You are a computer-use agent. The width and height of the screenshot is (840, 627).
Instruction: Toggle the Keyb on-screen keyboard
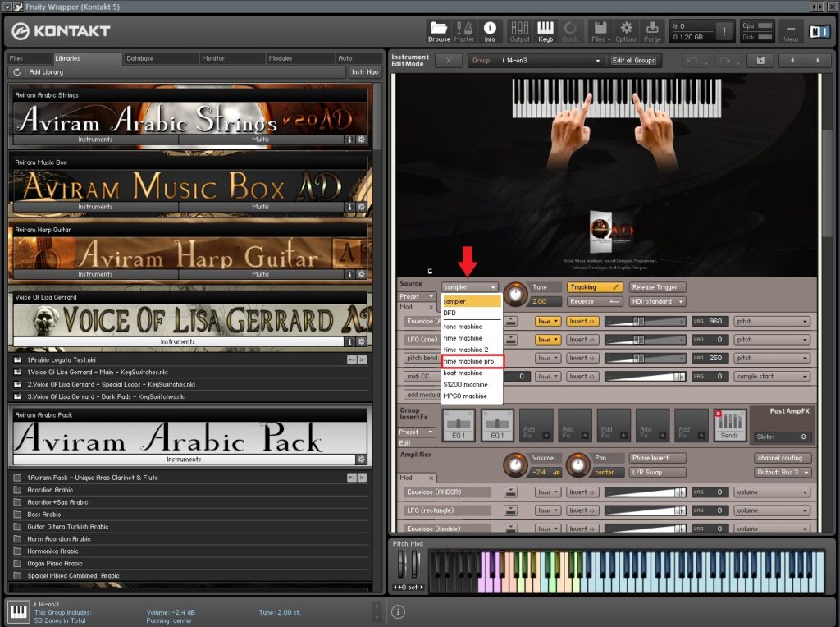(546, 32)
